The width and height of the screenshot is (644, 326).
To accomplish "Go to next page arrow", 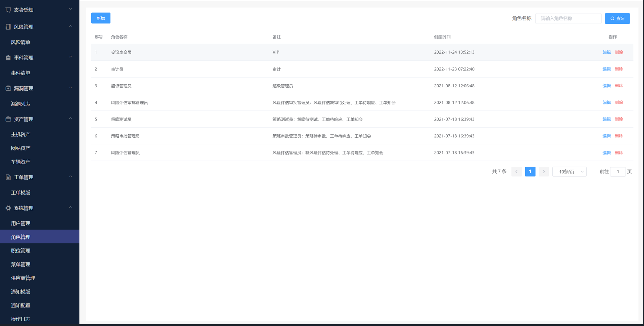I will coord(544,172).
